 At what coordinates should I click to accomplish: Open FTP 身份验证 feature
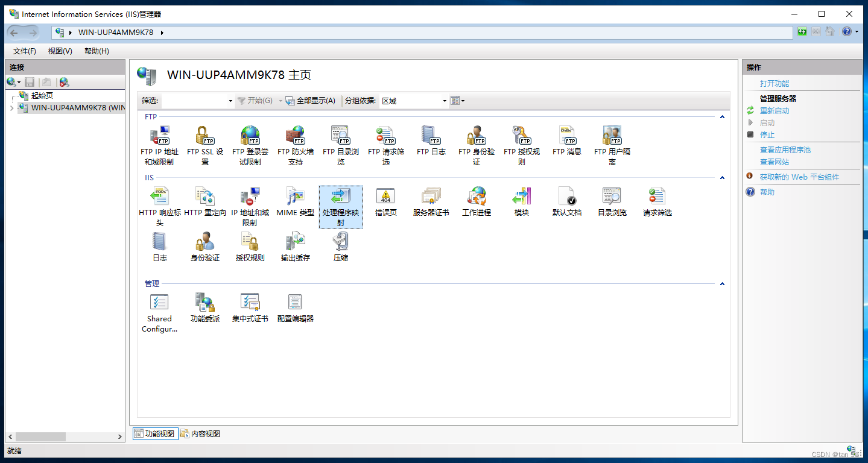coord(477,145)
